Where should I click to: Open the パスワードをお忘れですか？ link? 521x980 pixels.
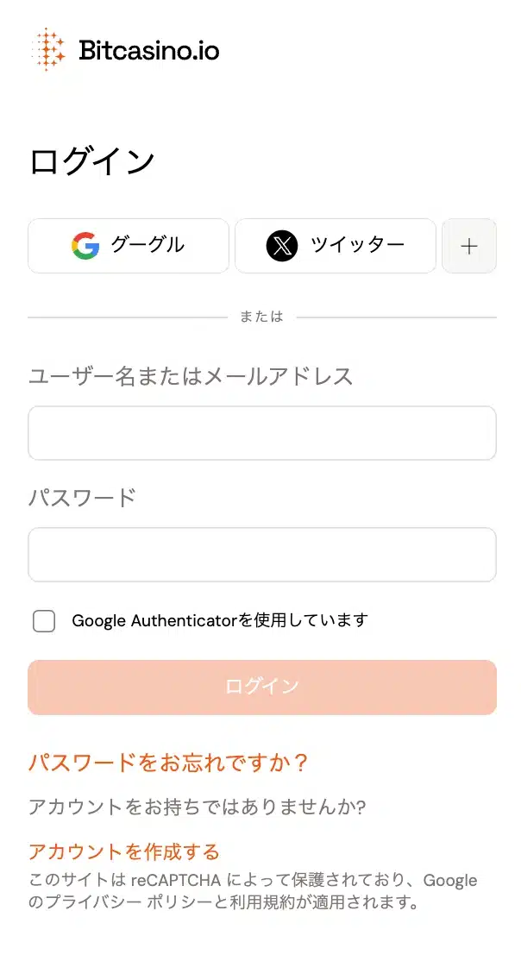[169, 763]
